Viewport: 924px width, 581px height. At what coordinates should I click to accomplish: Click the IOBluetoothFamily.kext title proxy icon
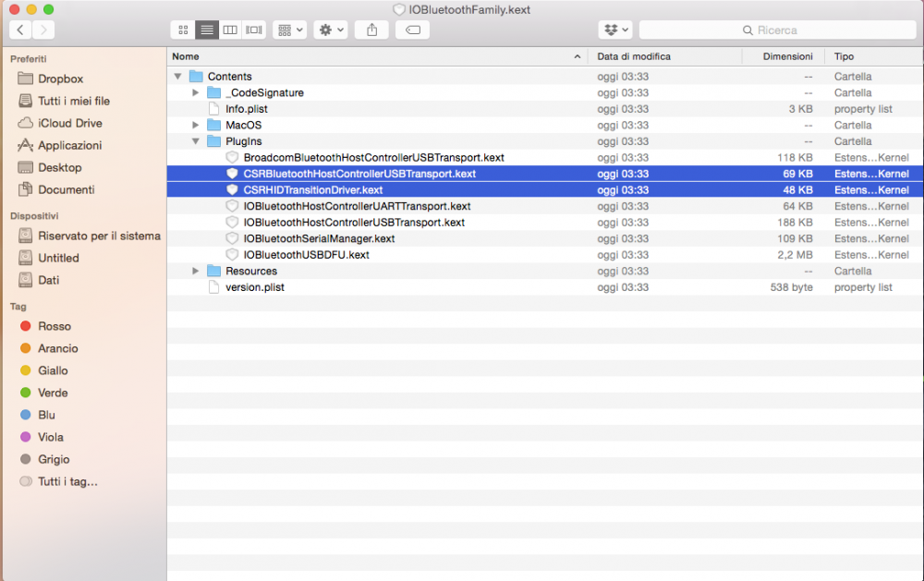pyautogui.click(x=399, y=9)
